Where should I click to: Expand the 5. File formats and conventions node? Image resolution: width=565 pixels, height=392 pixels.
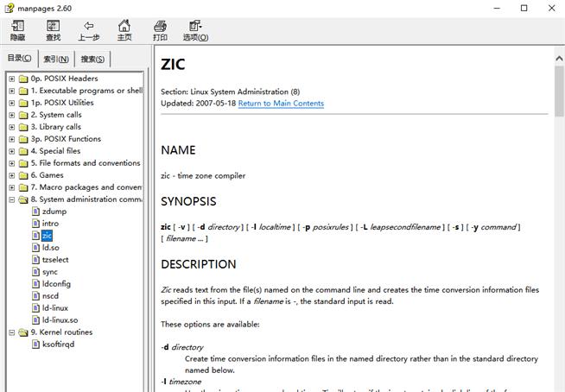(12, 163)
